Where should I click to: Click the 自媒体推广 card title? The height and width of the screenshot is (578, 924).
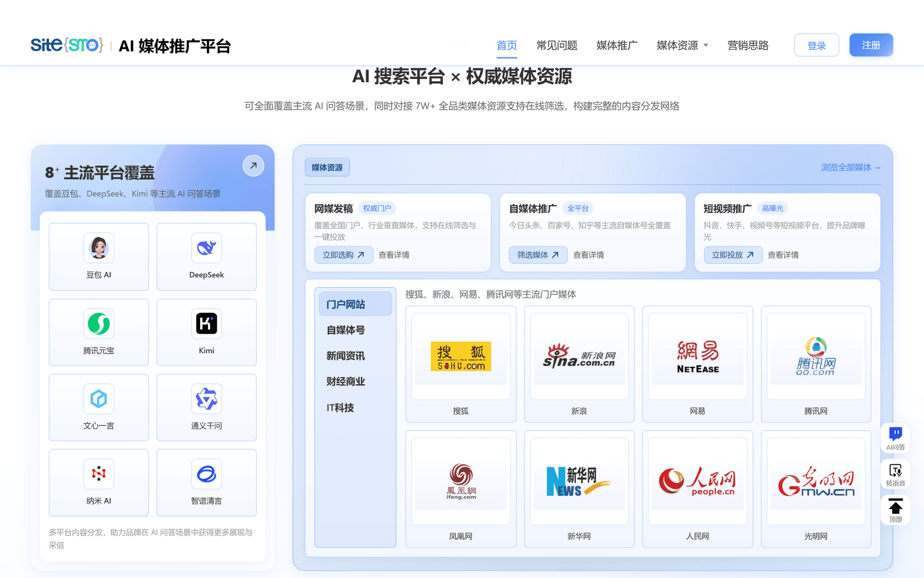click(x=533, y=209)
